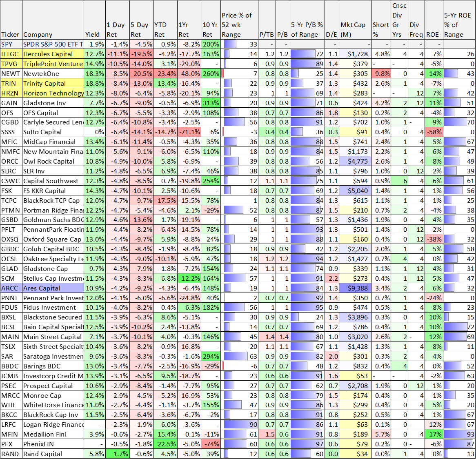Click the TPVG ticker cell
476x459 pixels.
coord(11,64)
